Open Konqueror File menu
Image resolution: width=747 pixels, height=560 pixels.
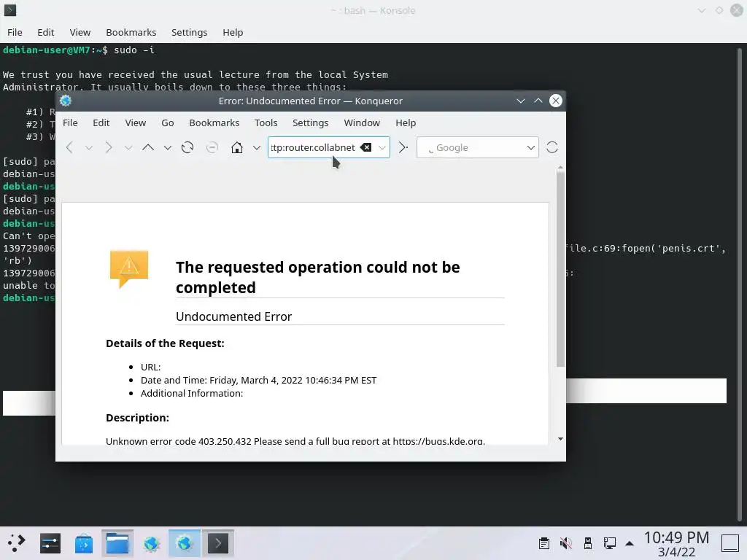point(70,122)
